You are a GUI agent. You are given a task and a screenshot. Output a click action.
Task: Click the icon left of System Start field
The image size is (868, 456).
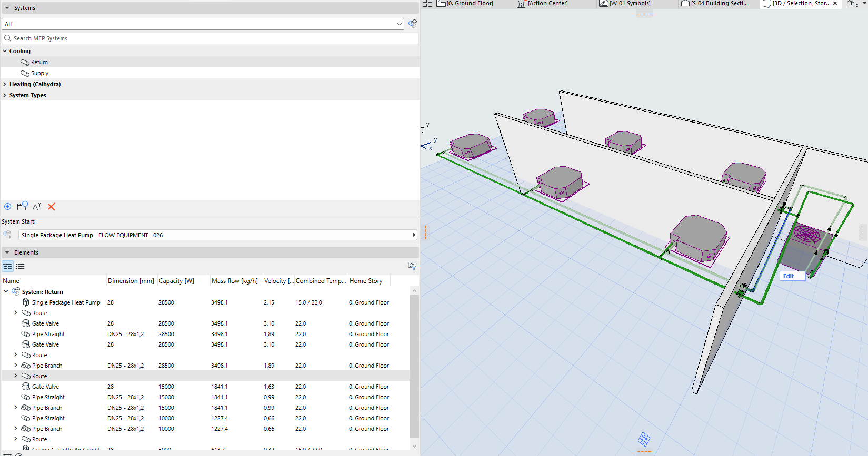[7, 235]
